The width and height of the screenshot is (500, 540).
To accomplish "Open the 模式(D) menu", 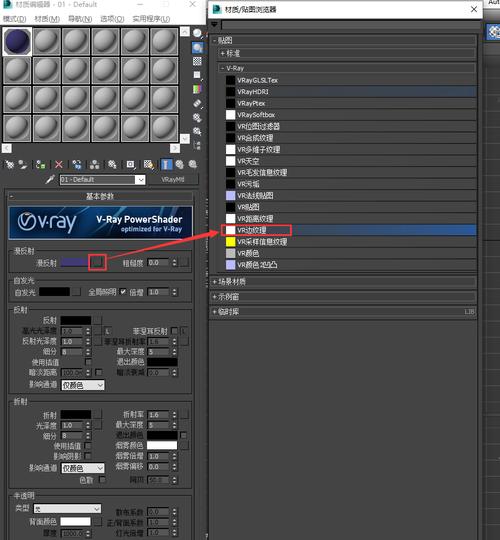I will [x=14, y=19].
